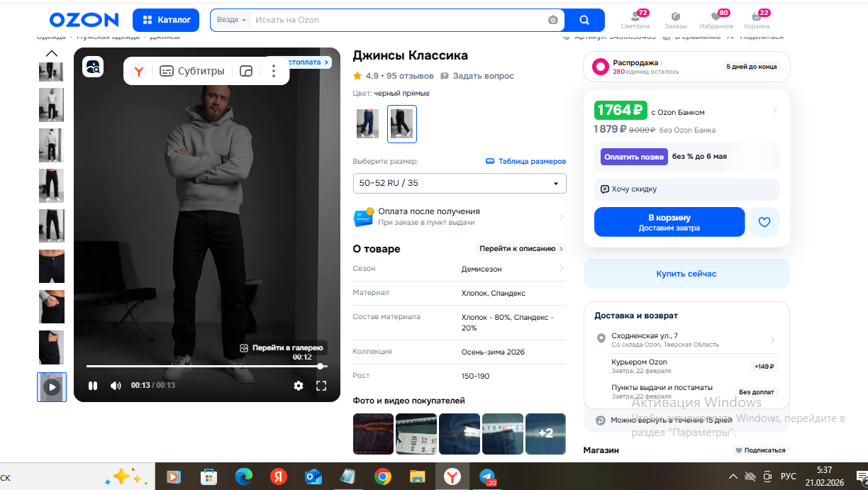Click Перейти к описанию
Image resolution: width=868 pixels, height=490 pixels.
(521, 249)
